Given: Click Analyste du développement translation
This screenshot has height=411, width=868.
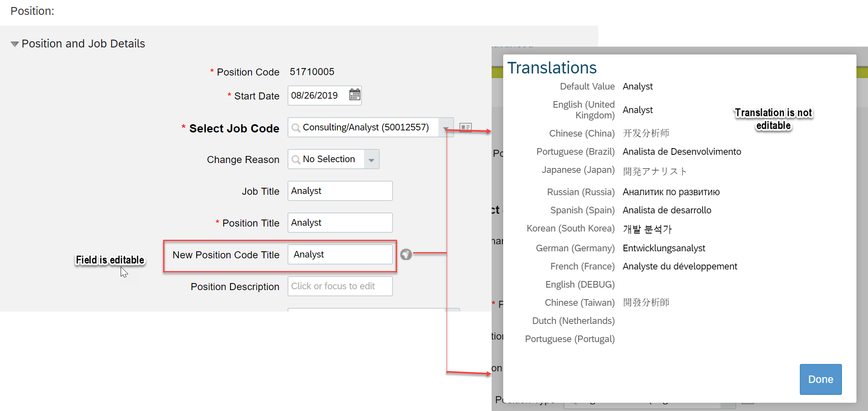Looking at the screenshot, I should (x=680, y=266).
